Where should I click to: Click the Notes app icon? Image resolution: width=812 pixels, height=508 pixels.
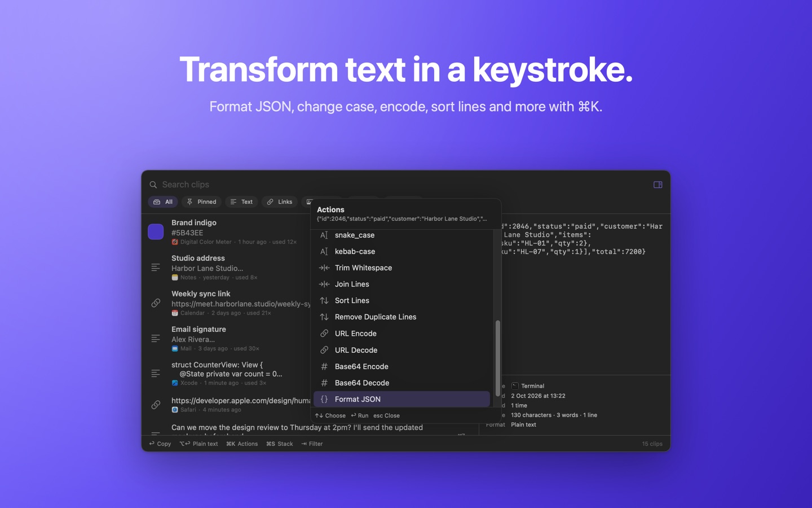click(x=175, y=278)
